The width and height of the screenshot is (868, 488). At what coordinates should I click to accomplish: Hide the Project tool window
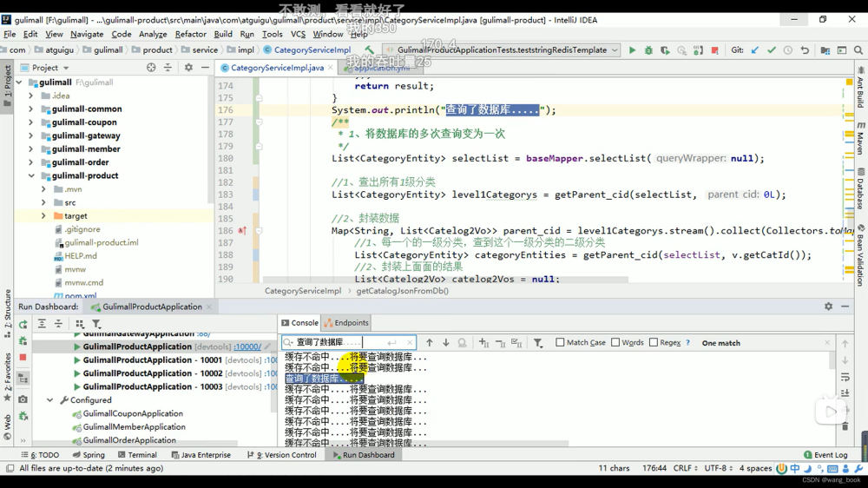click(205, 68)
